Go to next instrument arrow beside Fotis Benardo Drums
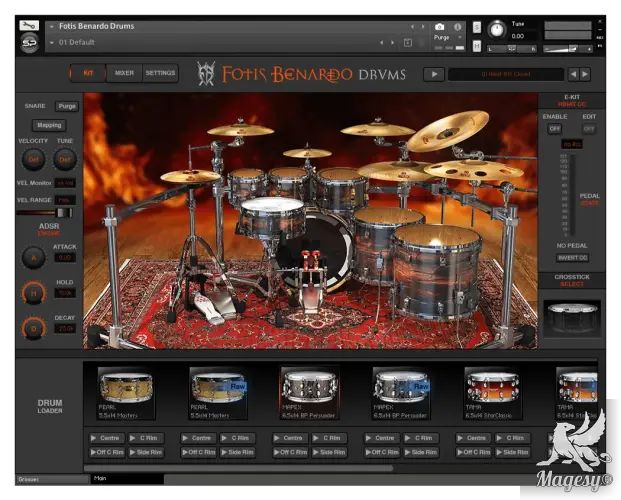 coord(423,27)
